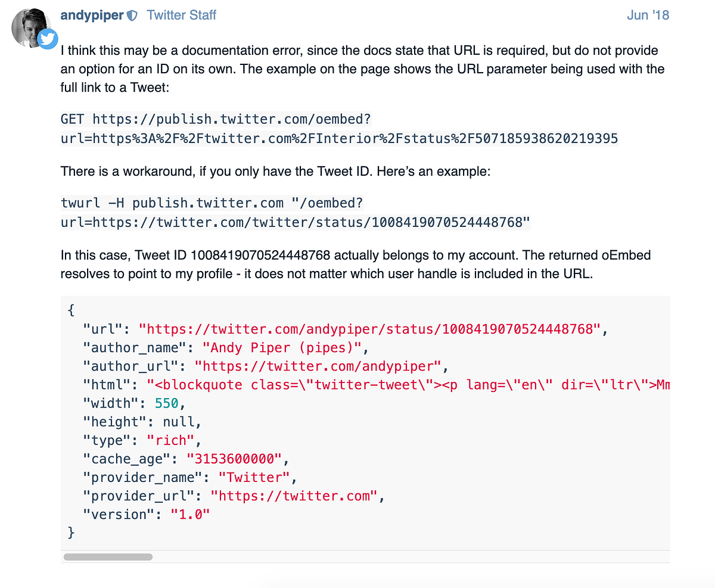Click the horizontal scrollbar under the JSON block

click(x=107, y=556)
